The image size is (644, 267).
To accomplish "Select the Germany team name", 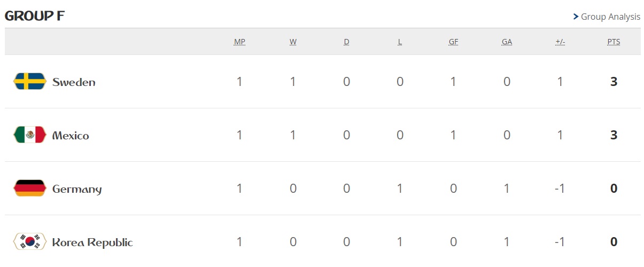I will pos(77,190).
